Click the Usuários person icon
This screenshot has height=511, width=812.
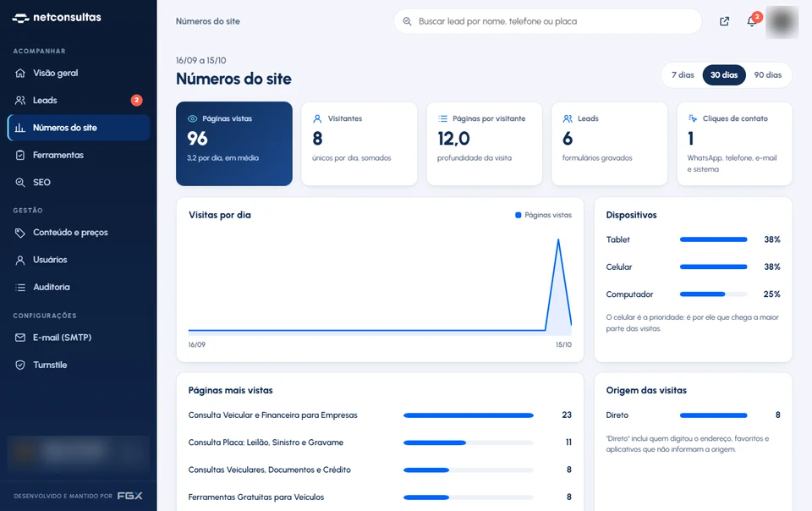point(20,260)
